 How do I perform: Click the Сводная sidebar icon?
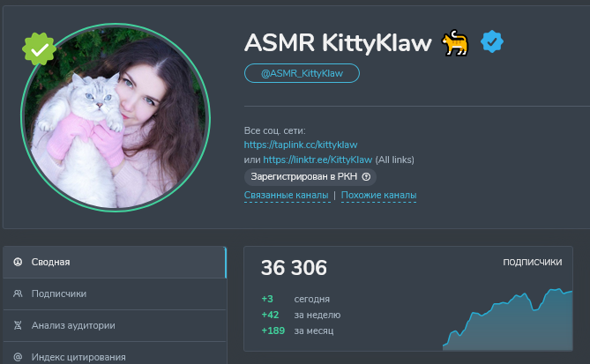pyautogui.click(x=18, y=262)
